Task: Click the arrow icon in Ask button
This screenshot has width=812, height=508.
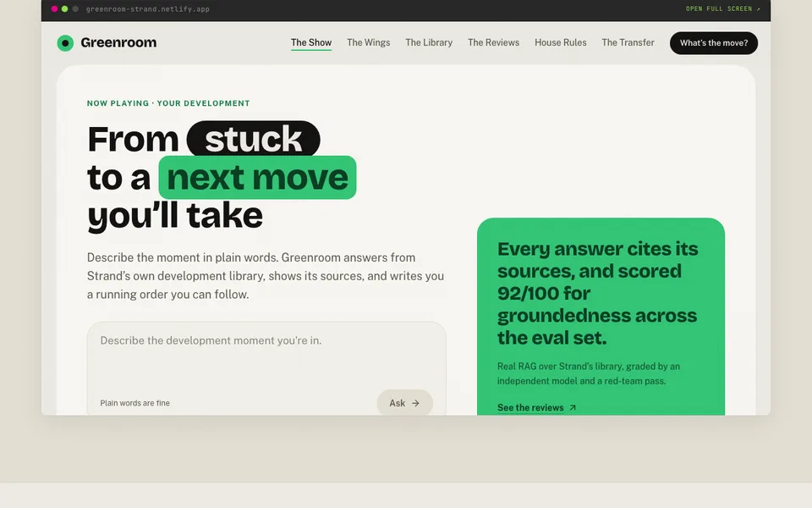Action: coord(415,403)
